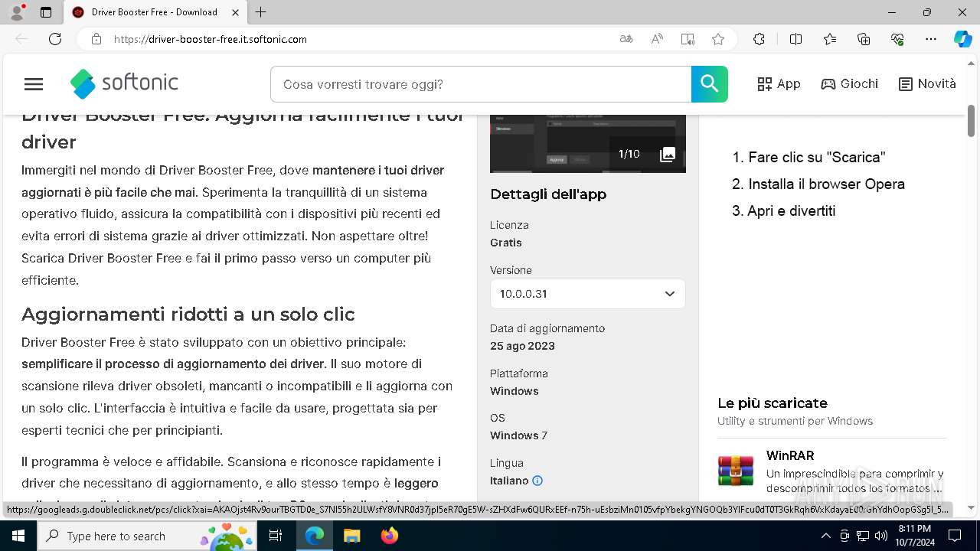This screenshot has width=980, height=551.
Task: Open Edge Settings and more menu
Action: coord(931,39)
